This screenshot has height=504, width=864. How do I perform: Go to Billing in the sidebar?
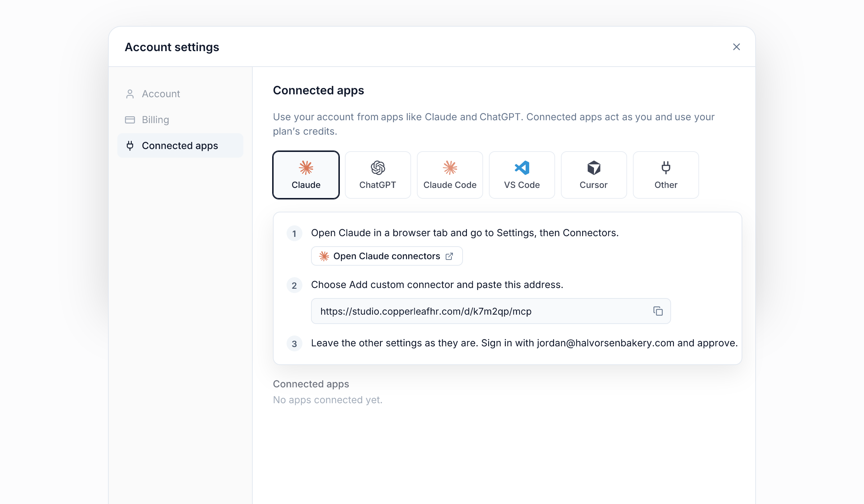(x=180, y=120)
